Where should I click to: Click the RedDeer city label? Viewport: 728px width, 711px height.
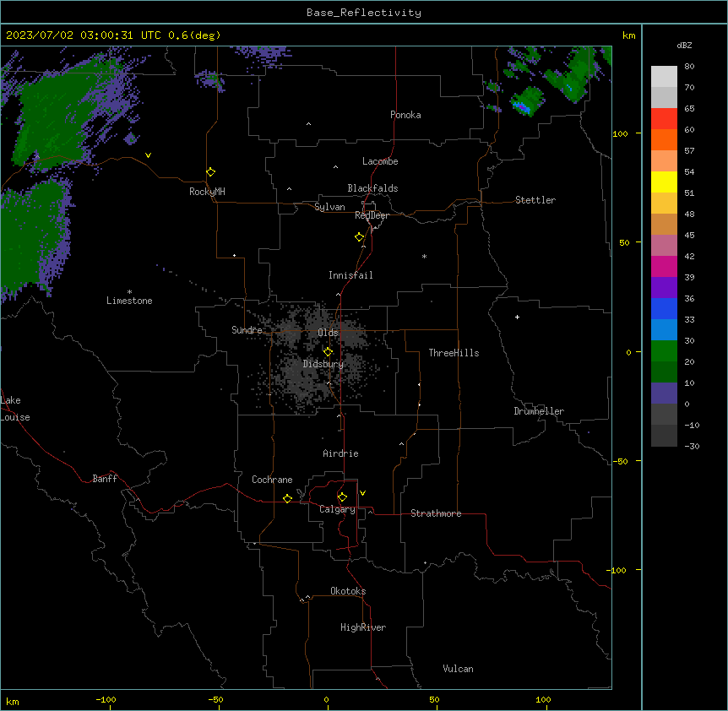click(372, 215)
